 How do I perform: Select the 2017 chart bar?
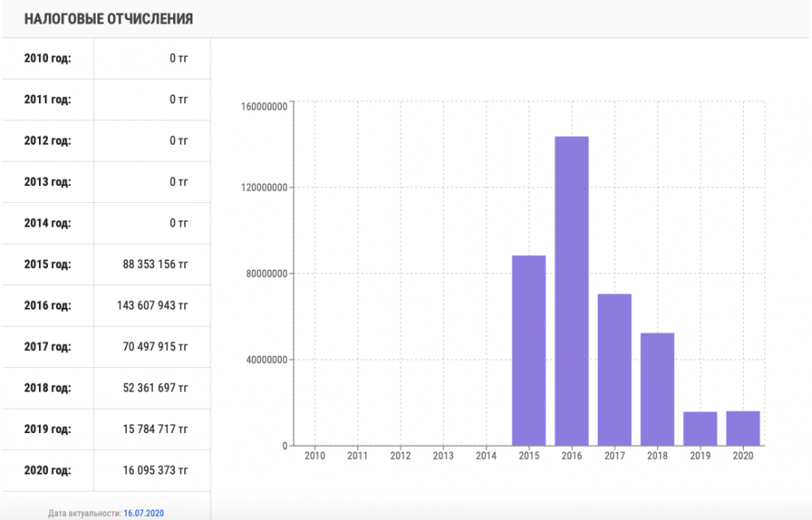pos(615,370)
